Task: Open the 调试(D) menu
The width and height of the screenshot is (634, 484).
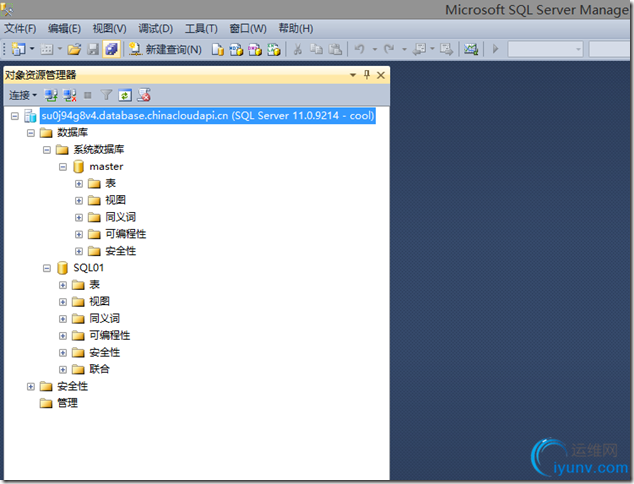Action: pyautogui.click(x=156, y=29)
